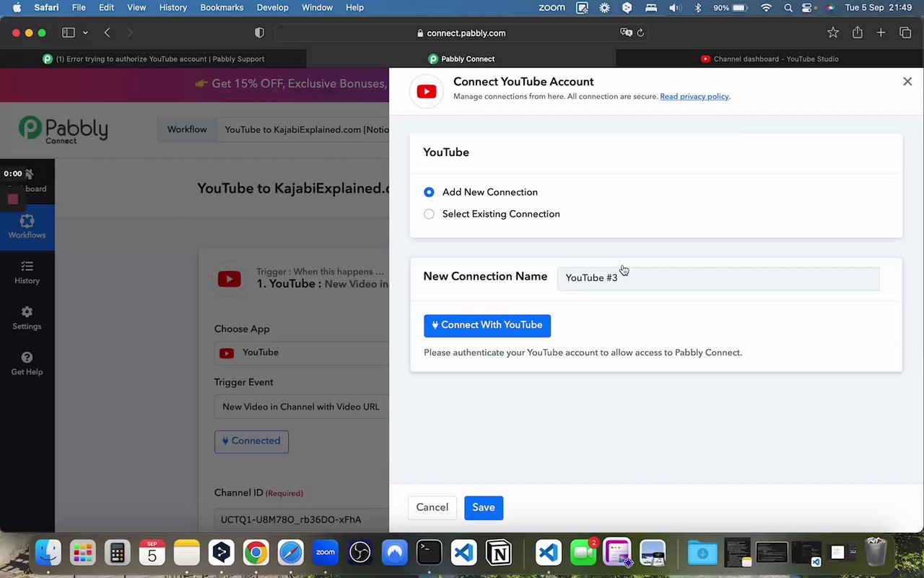Click the translate icon in address bar

[626, 33]
